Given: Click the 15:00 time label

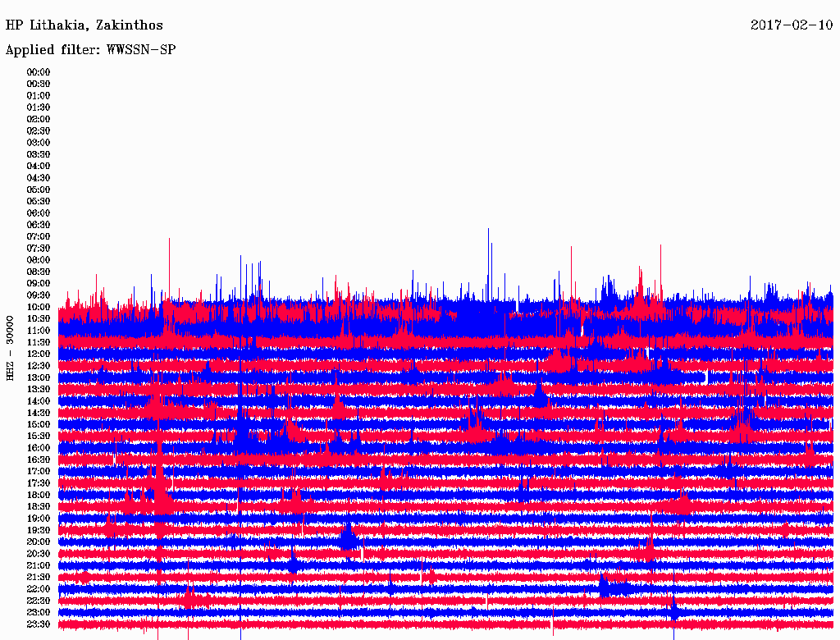Looking at the screenshot, I should point(39,424).
